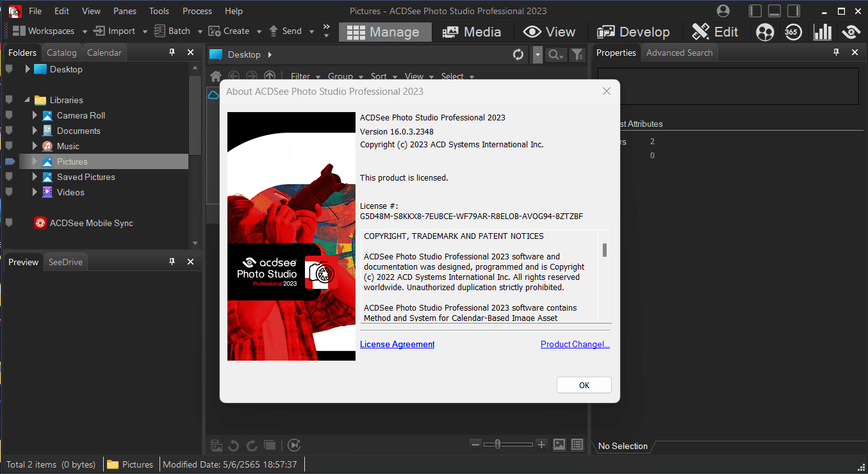Click the user account profile icon

click(723, 11)
